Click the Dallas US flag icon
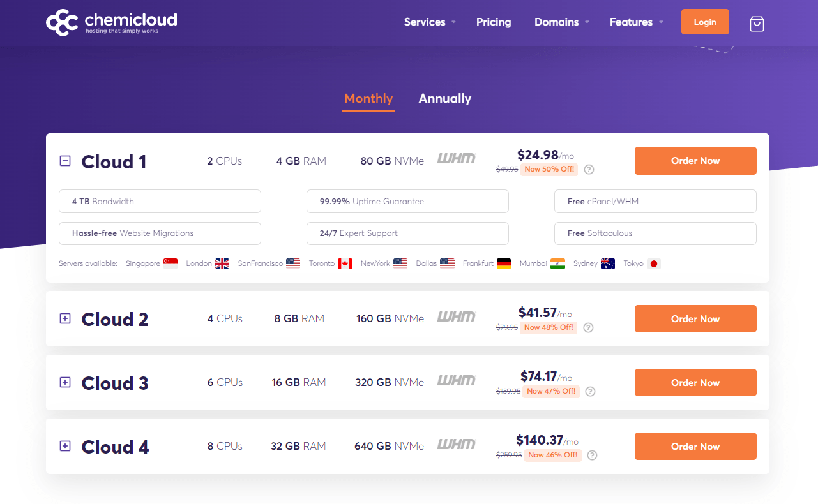Viewport: 818px width, 504px height. point(448,263)
